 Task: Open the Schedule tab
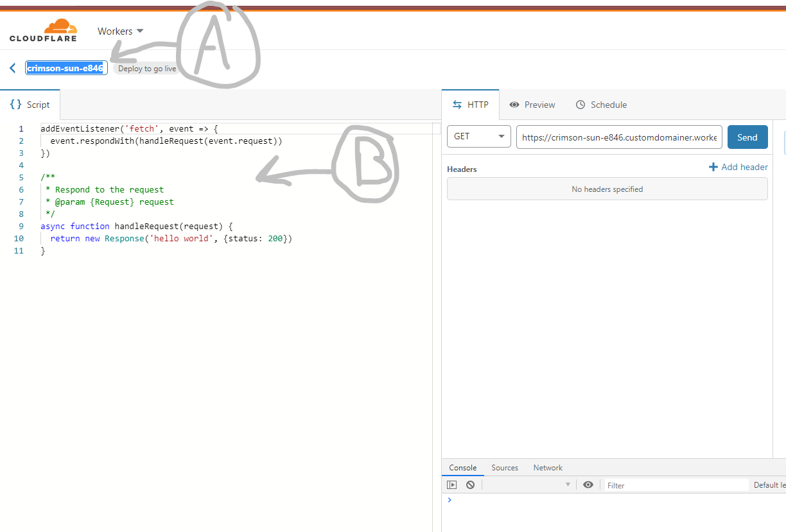point(601,105)
